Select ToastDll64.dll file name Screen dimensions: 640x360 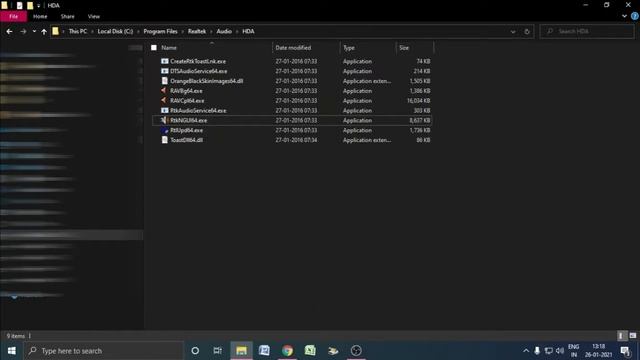click(x=186, y=140)
